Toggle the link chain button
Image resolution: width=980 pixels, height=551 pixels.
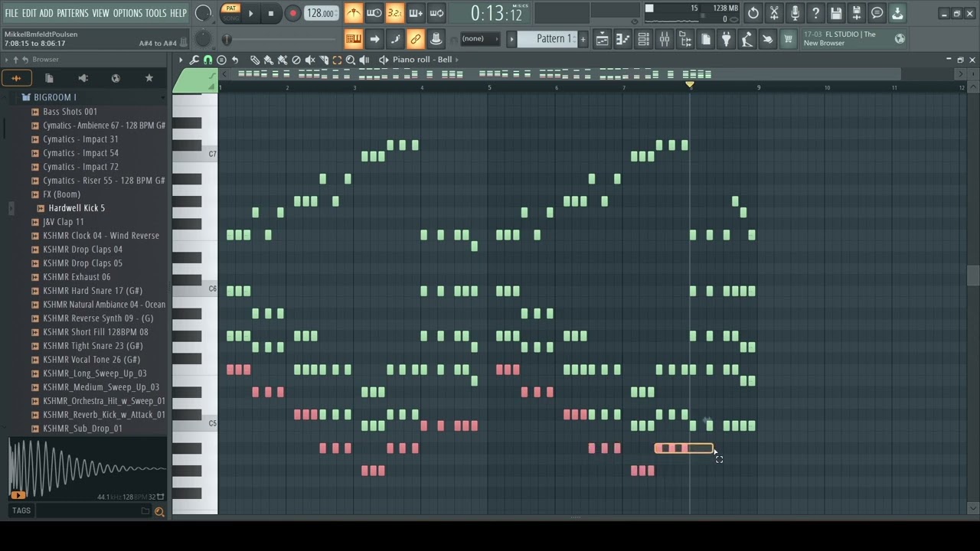pyautogui.click(x=415, y=39)
